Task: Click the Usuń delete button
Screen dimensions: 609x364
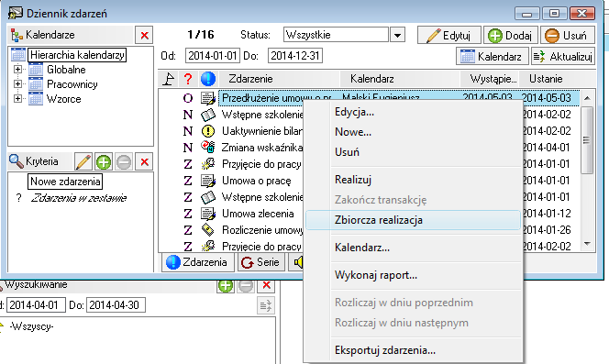Action: click(x=568, y=36)
